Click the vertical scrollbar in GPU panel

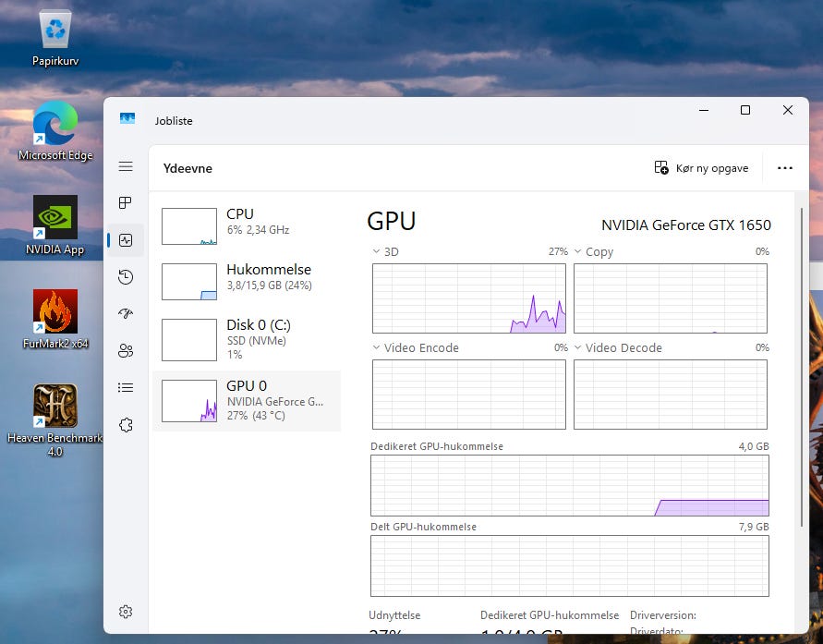[x=802, y=368]
